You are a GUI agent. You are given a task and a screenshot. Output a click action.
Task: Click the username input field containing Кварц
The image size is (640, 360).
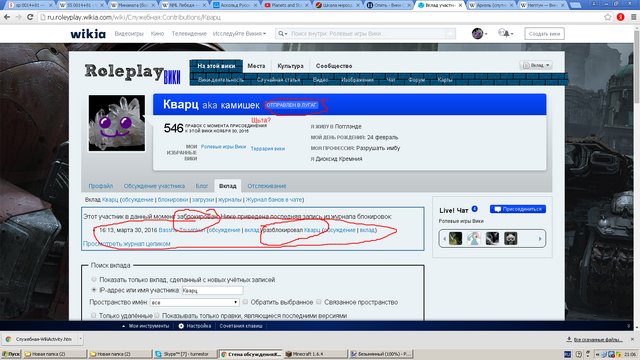pos(212,290)
